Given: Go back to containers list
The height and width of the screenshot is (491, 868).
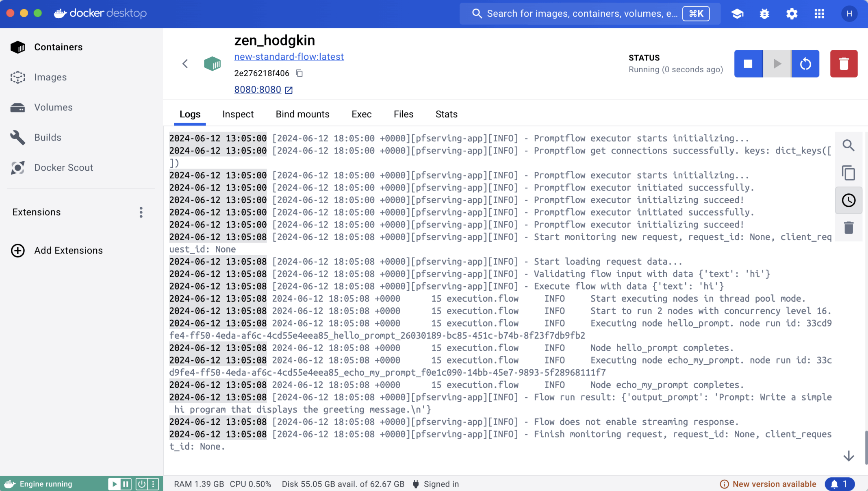Looking at the screenshot, I should (x=185, y=64).
